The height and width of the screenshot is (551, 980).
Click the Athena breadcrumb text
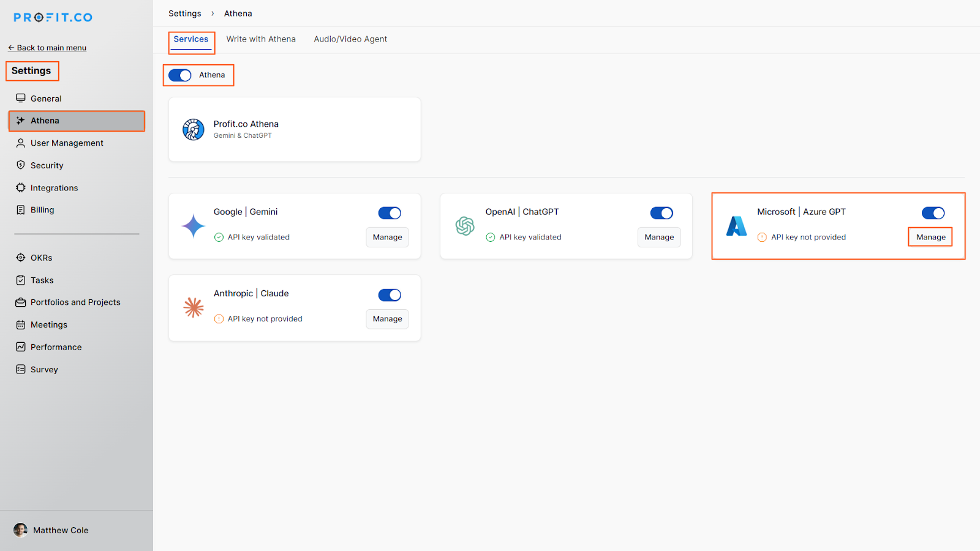click(238, 13)
